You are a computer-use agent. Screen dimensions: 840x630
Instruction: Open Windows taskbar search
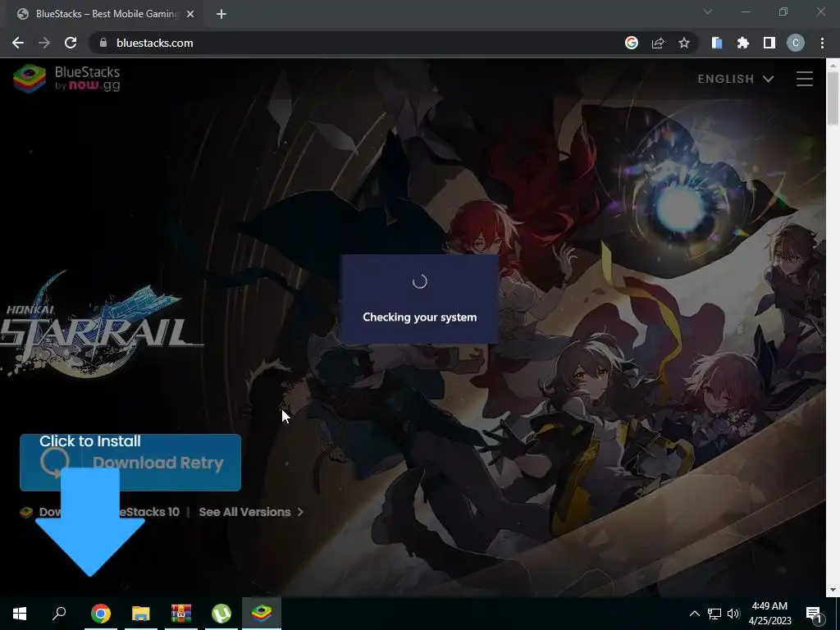(x=59, y=614)
